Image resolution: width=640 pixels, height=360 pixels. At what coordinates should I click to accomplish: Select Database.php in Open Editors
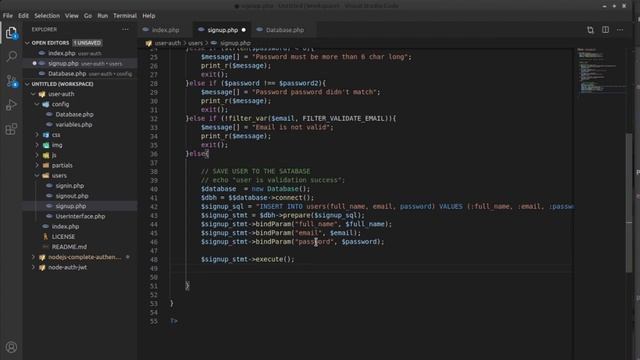coord(80,73)
